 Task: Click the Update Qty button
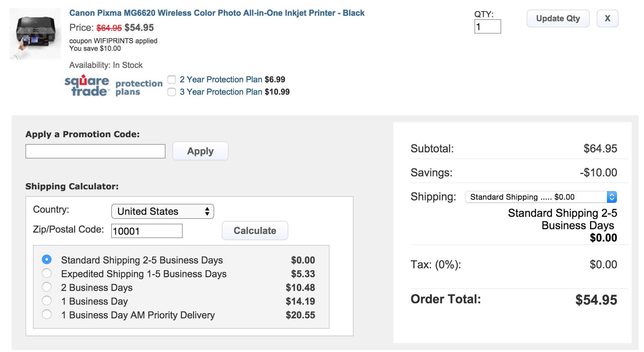pos(558,19)
